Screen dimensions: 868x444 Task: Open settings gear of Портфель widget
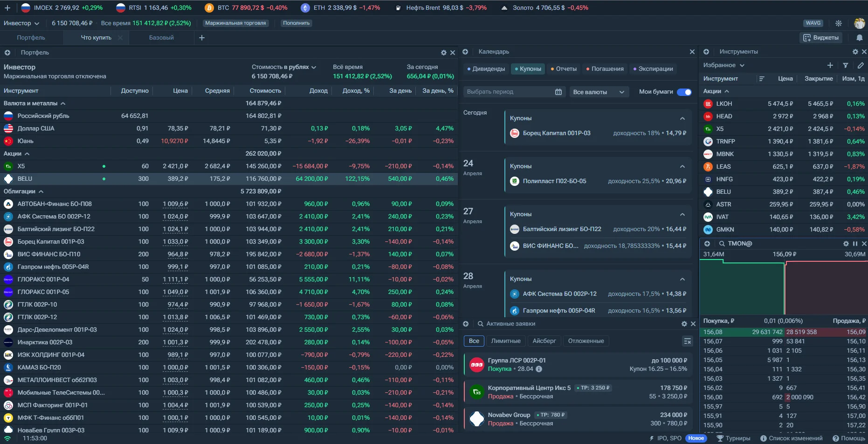tap(444, 53)
